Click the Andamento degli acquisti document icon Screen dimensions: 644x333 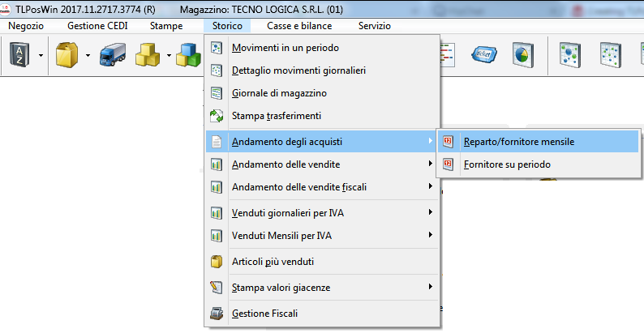click(x=217, y=142)
